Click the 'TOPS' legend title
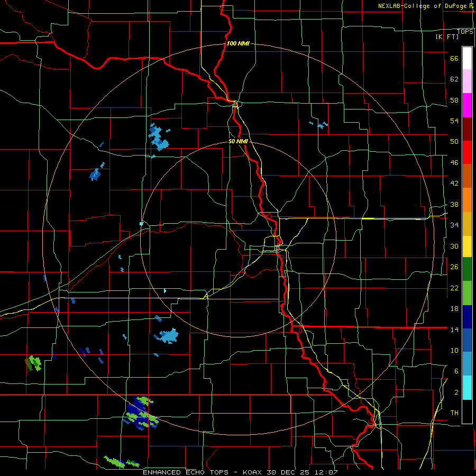This screenshot has width=476, height=476. (x=465, y=32)
